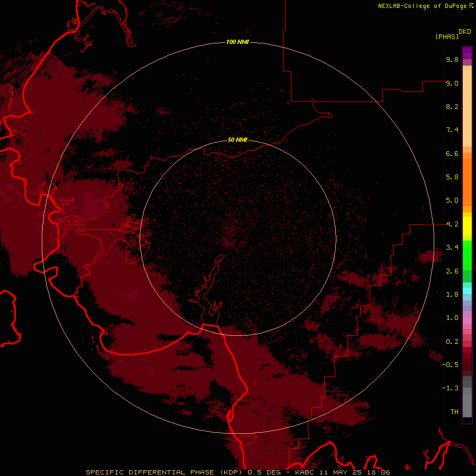The width and height of the screenshot is (476, 476).
Task: Select the 6.6 scale value
Action: click(452, 153)
